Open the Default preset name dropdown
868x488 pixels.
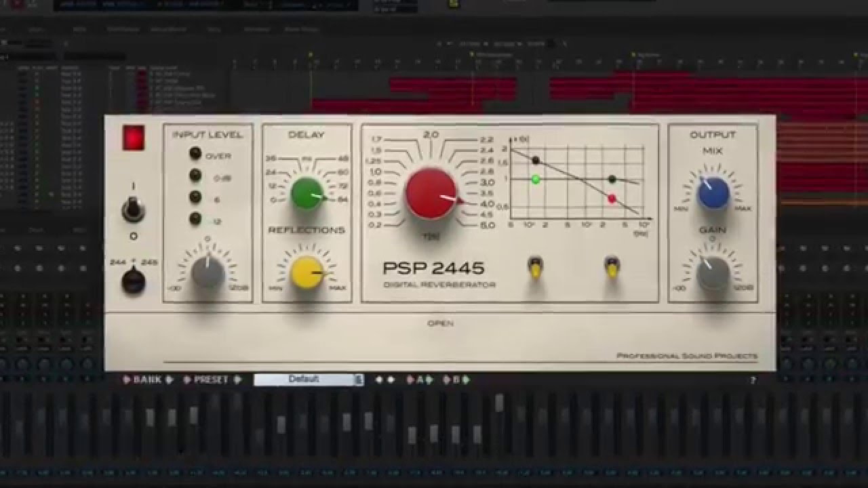[309, 380]
